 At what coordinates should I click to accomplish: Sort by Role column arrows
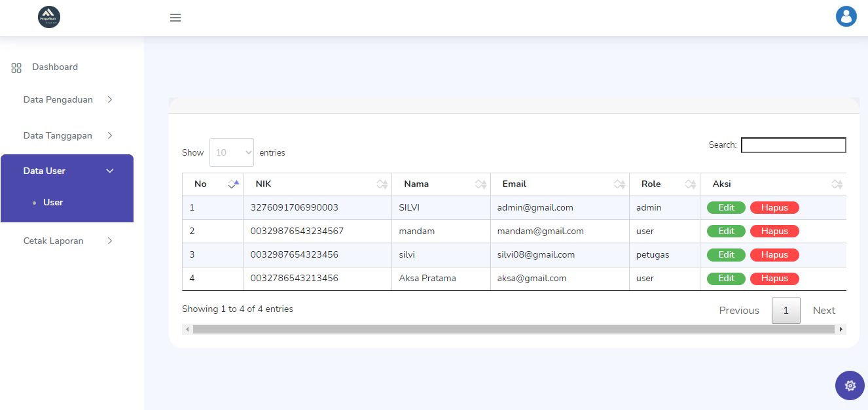690,184
